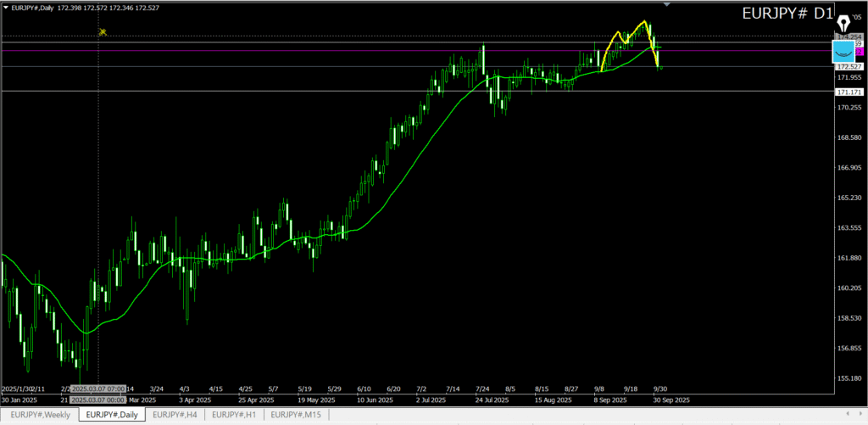
Task: Click the pen nib icon
Action: pyautogui.click(x=844, y=23)
